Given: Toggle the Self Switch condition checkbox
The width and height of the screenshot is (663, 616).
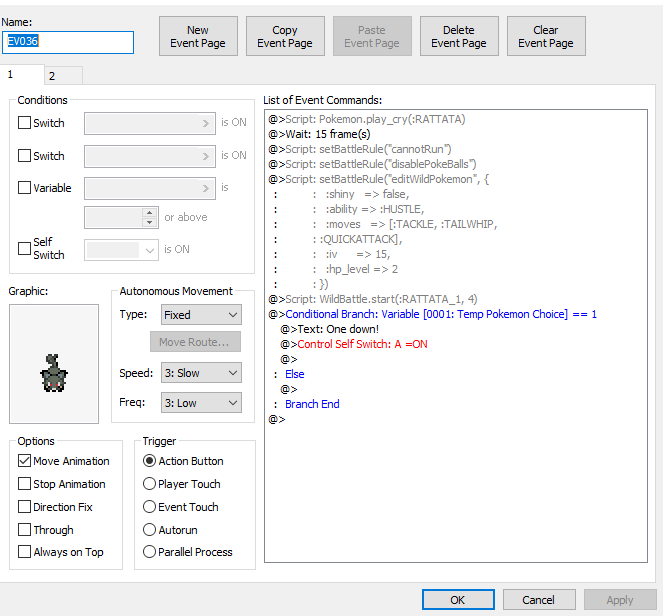Looking at the screenshot, I should [25, 248].
